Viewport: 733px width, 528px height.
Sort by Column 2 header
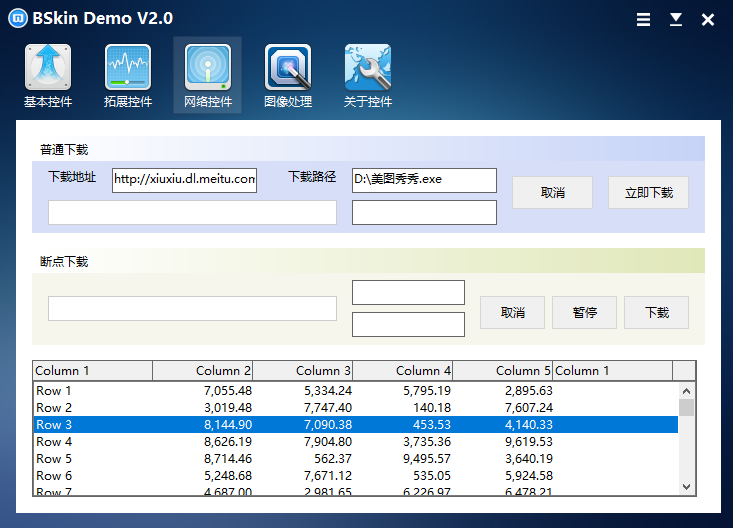click(203, 371)
